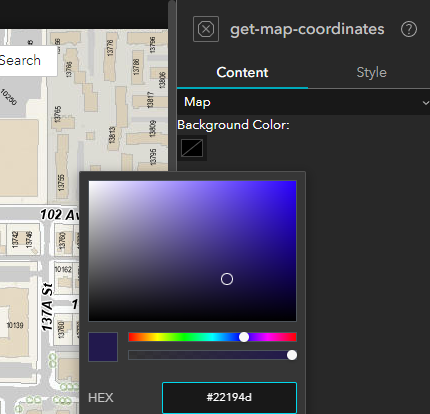Click the hue slider handle
Screen dimensions: 430x414
coord(244,337)
